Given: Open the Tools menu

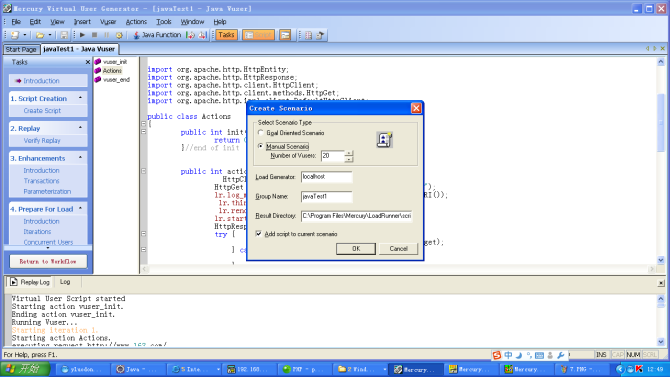Looking at the screenshot, I should (x=163, y=22).
